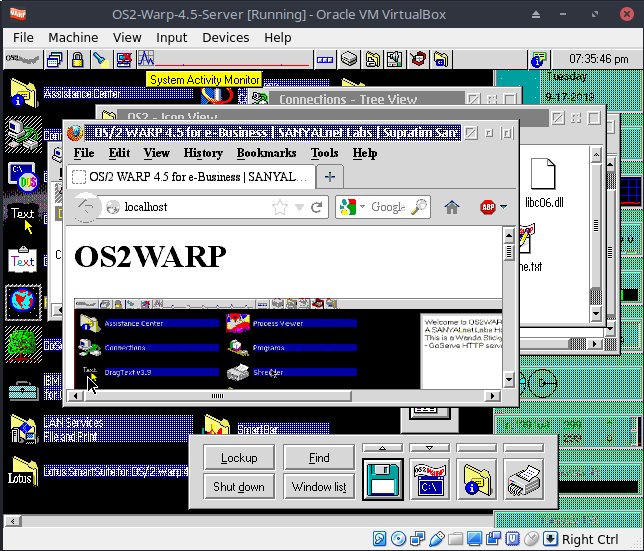This screenshot has width=644, height=551.
Task: Select the OS/2 WARP 4.5 for e-Business tab
Action: click(x=191, y=177)
